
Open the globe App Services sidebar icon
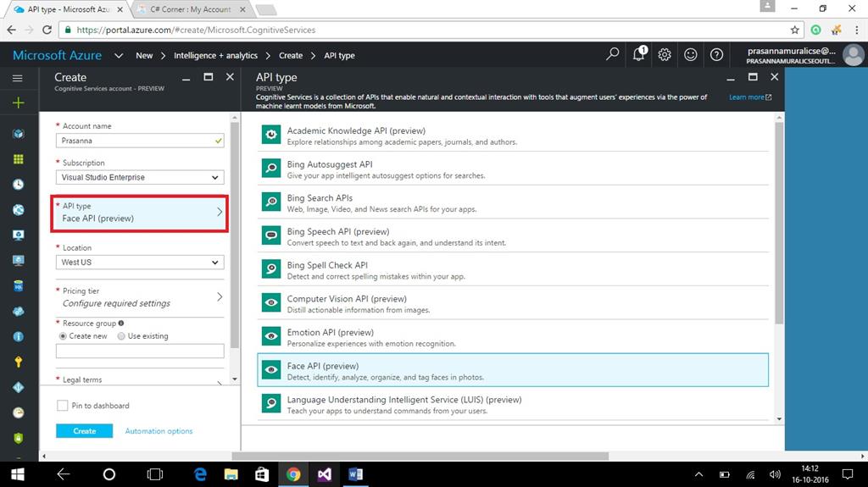(19, 210)
